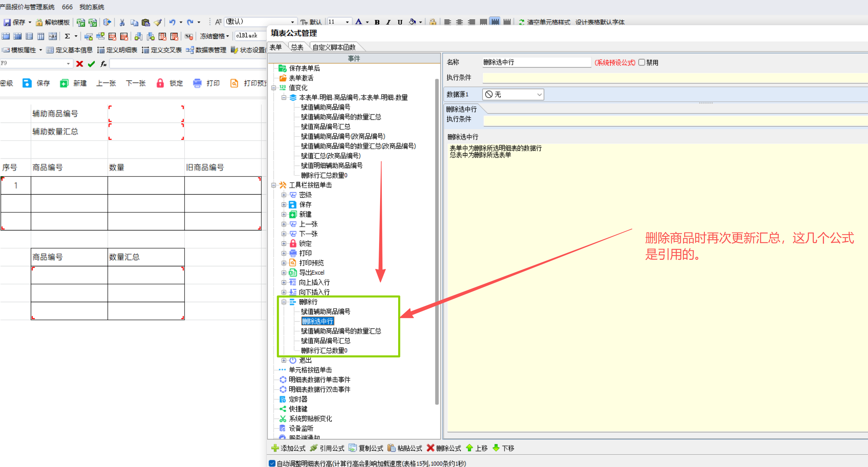Image resolution: width=868 pixels, height=467 pixels.
Task: Collapse the 删除行 tree node
Action: 284,302
